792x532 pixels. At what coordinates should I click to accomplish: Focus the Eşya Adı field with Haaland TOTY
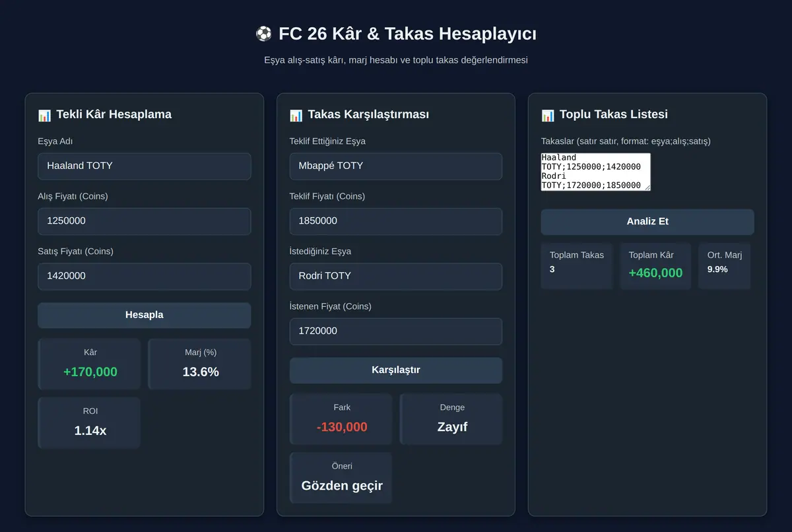tap(145, 166)
